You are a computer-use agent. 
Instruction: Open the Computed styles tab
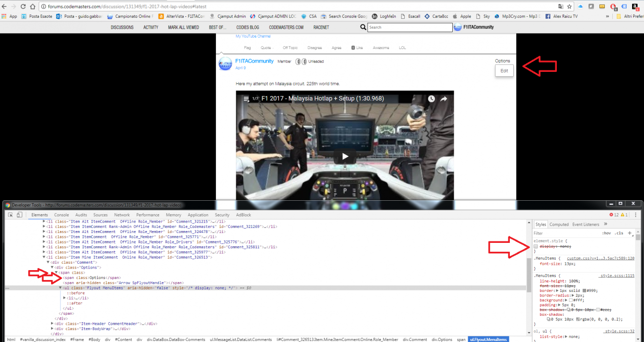tap(559, 225)
